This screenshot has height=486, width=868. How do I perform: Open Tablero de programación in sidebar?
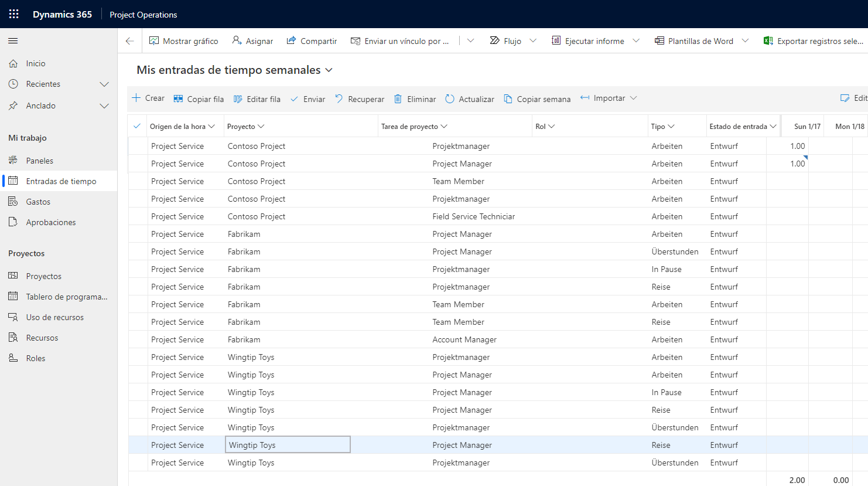(x=59, y=297)
